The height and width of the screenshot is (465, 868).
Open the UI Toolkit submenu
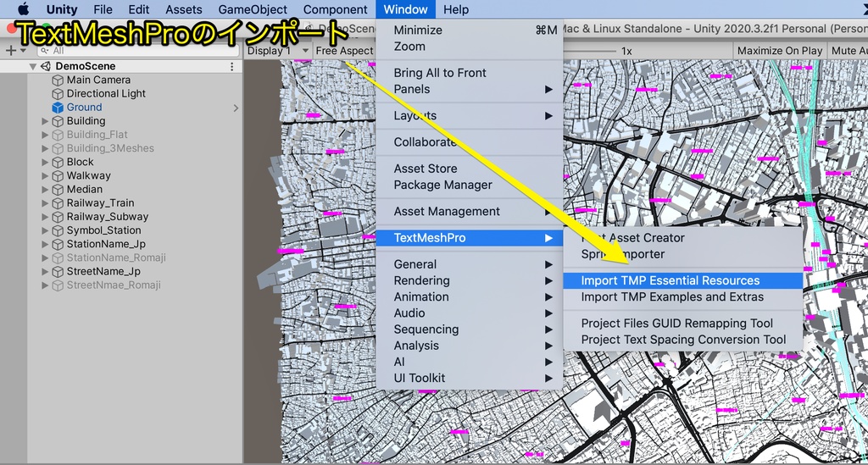(470, 379)
